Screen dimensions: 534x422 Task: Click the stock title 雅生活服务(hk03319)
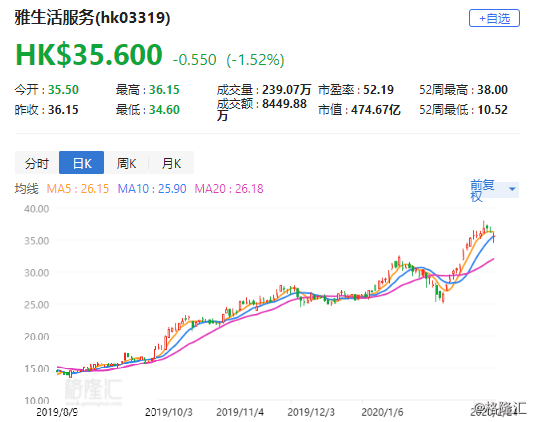92,17
